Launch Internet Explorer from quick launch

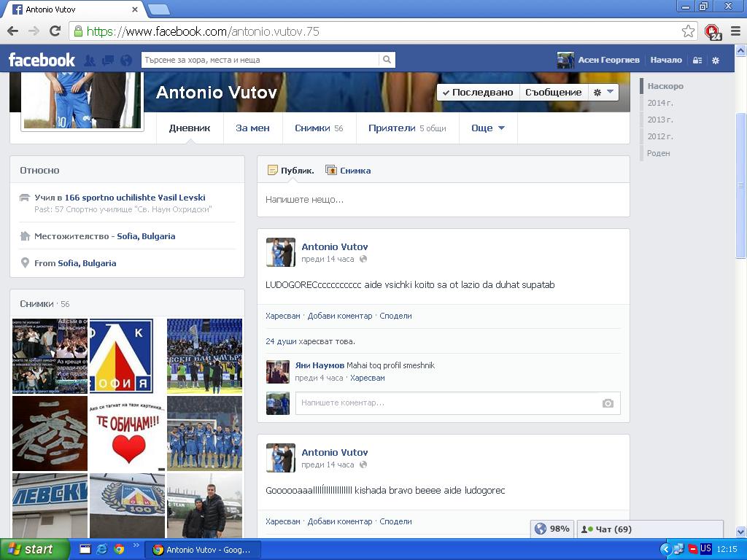pyautogui.click(x=102, y=549)
